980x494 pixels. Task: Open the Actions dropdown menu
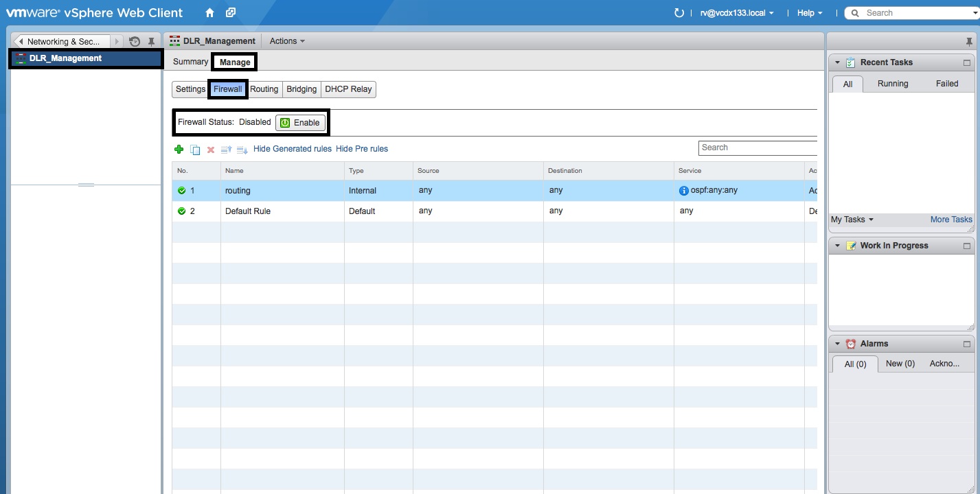click(287, 41)
